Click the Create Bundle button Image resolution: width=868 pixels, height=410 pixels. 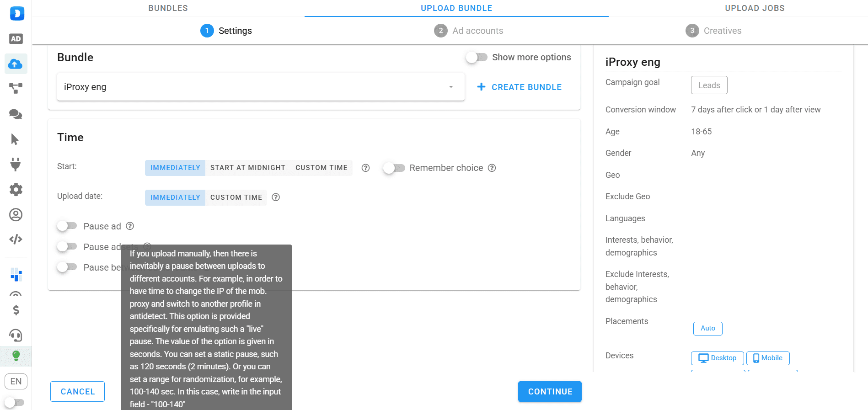click(x=520, y=87)
